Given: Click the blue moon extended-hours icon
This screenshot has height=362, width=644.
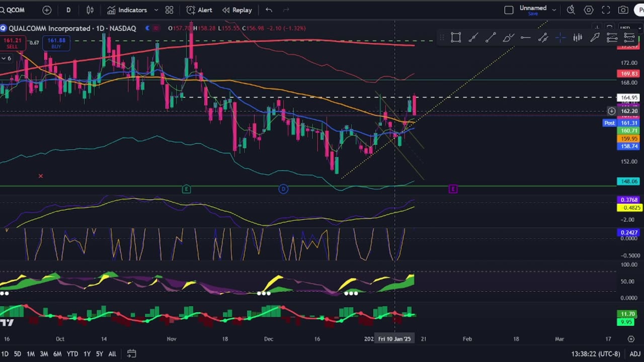Looking at the screenshot, I should [147, 28].
